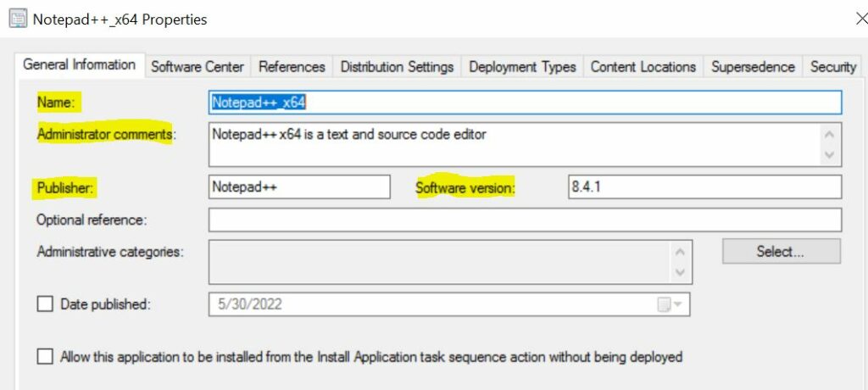Close the Notepad++_x64 Properties dialog
The height and width of the screenshot is (390, 868).
861,19
